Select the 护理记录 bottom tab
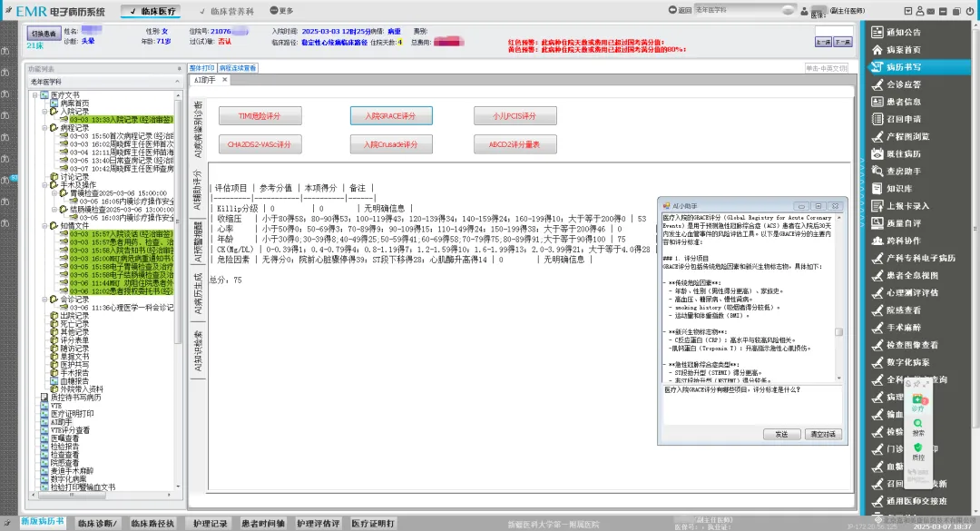The height and width of the screenshot is (531, 980). 210,524
